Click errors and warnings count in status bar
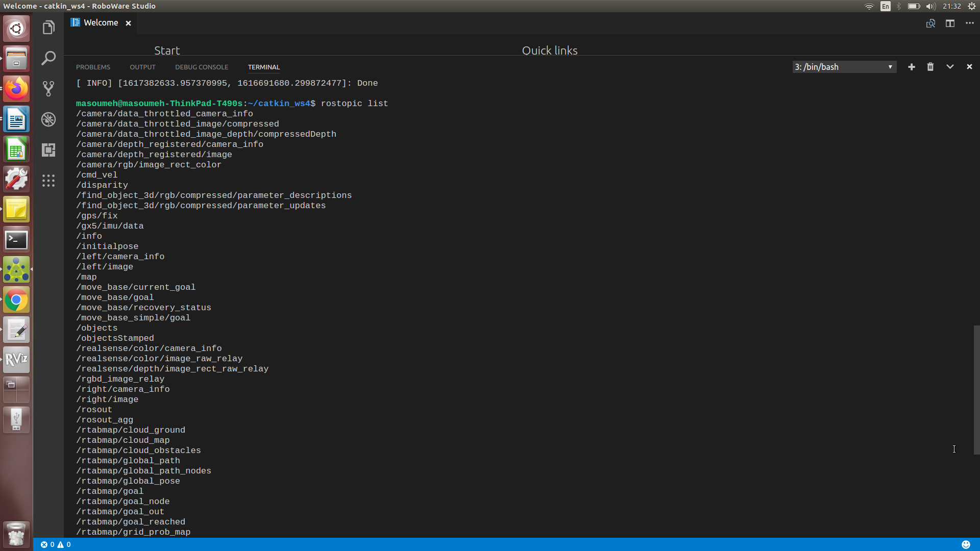This screenshot has width=980, height=551. click(x=56, y=544)
